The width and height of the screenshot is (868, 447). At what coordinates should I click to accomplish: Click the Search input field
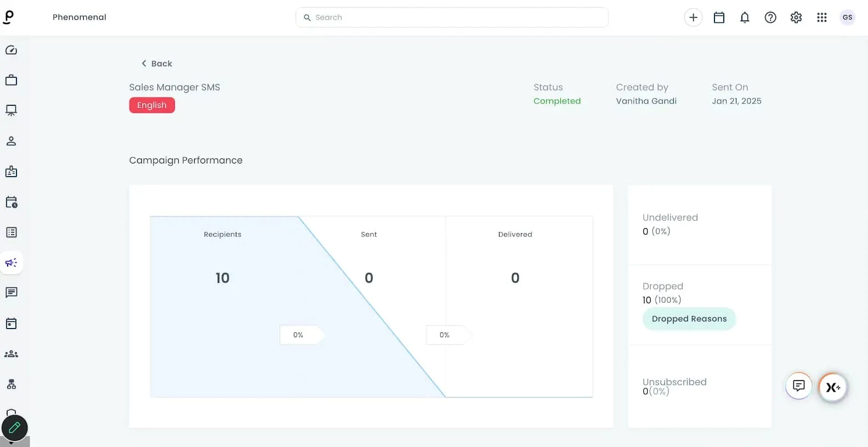pos(452,18)
